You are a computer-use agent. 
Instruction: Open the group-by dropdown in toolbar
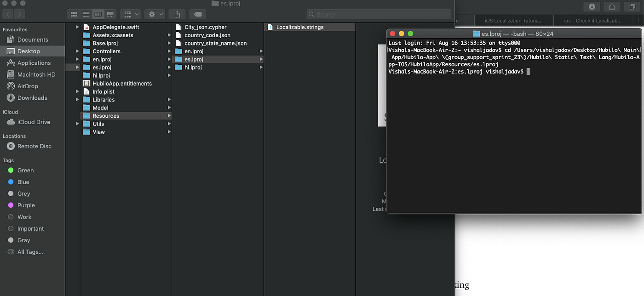pyautogui.click(x=130, y=14)
